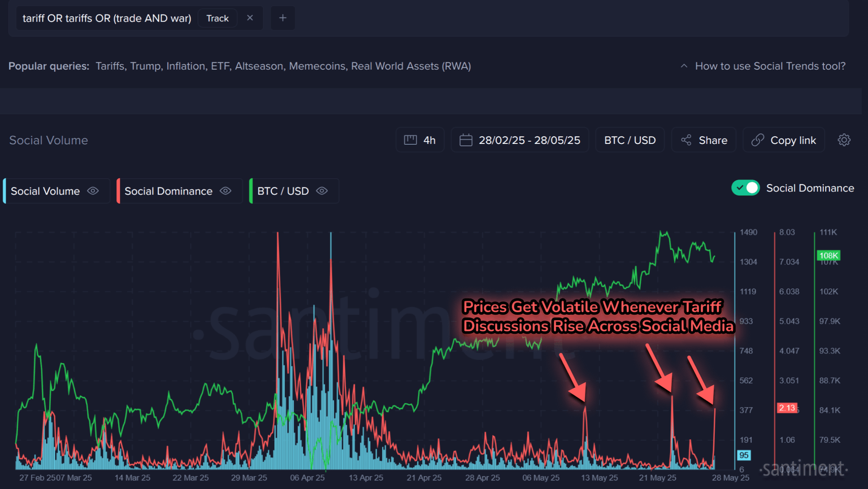
Task: Disable the Social Dominance switch
Action: [745, 188]
